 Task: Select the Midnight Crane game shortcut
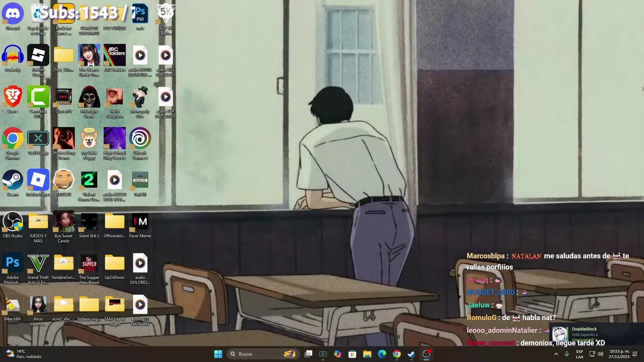click(89, 102)
